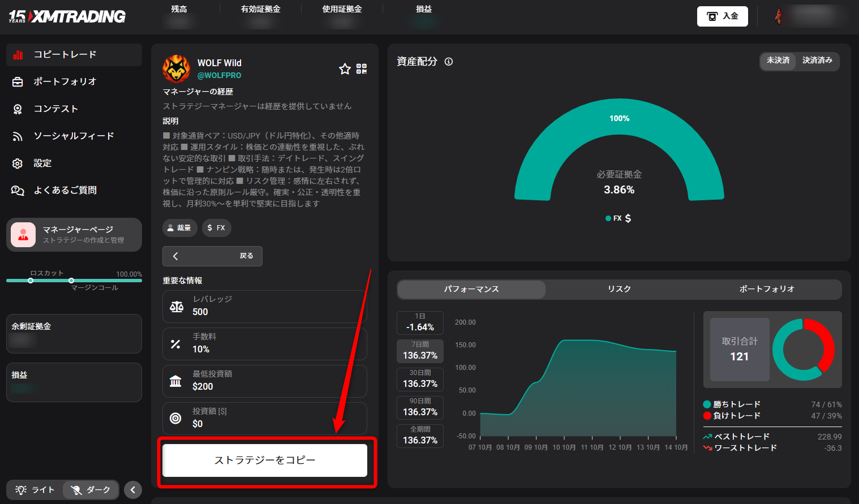Click the asset allocation info icon

pyautogui.click(x=449, y=62)
